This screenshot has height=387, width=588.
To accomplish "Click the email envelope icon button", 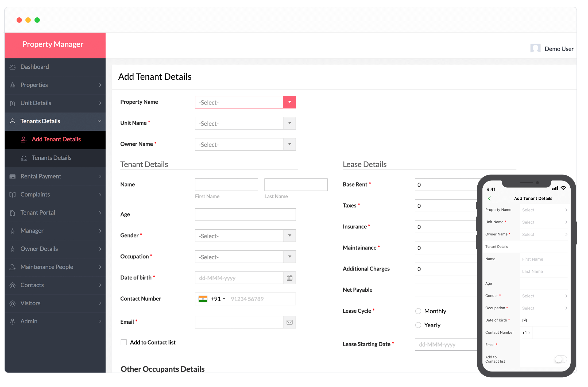I will tap(289, 322).
